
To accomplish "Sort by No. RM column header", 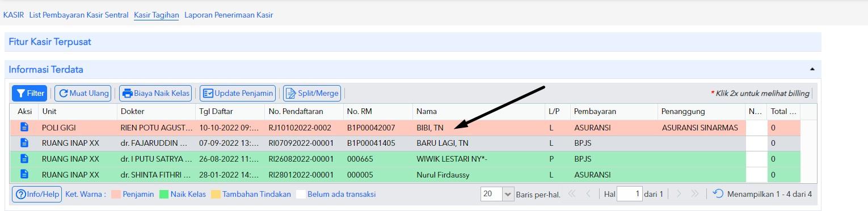I will click(378, 111).
